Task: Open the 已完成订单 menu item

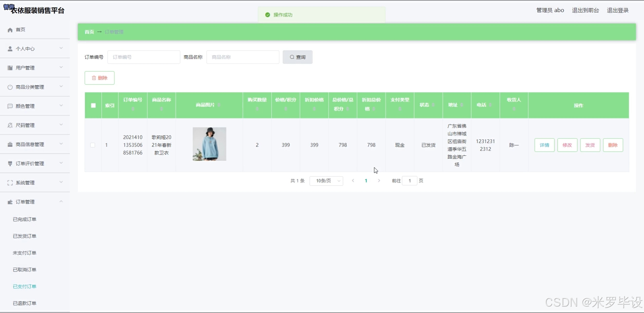Action: click(24, 219)
